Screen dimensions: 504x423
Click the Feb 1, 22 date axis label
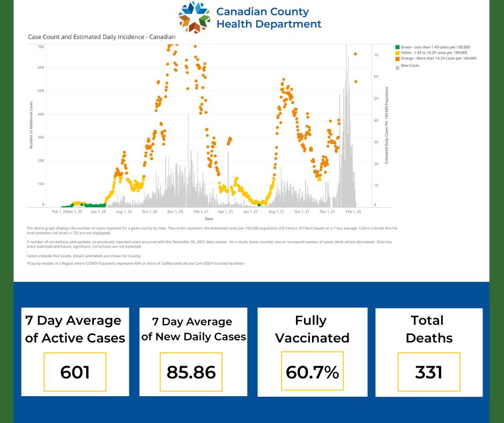pyautogui.click(x=353, y=211)
